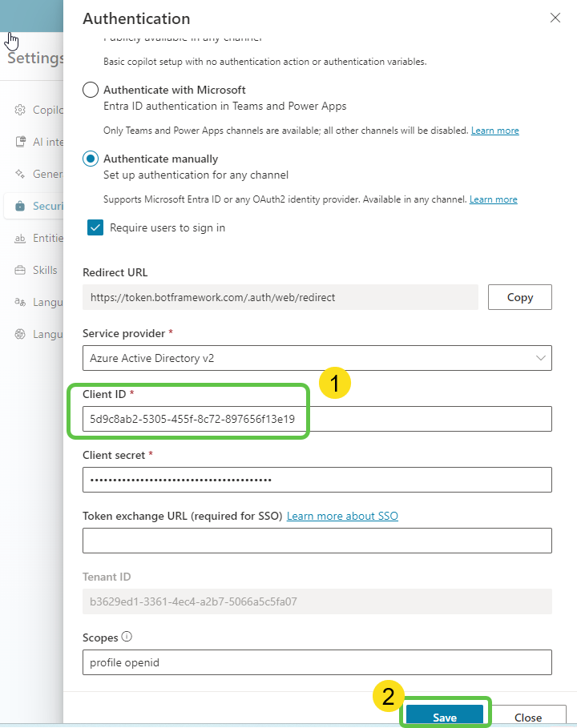Viewport: 577px width, 728px height.
Task: Choose the Authenticate manually option
Action: click(89, 159)
